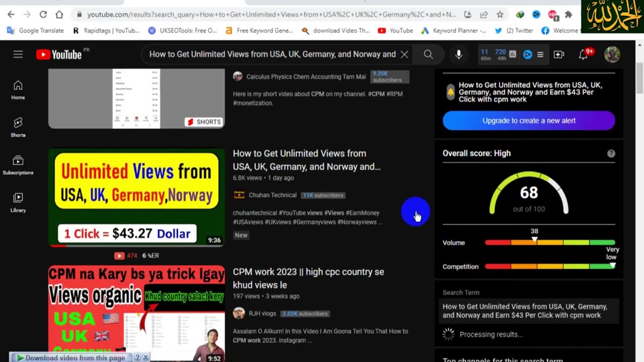Image resolution: width=644 pixels, height=362 pixels.
Task: Open help on download bar question mark
Action: (x=137, y=357)
